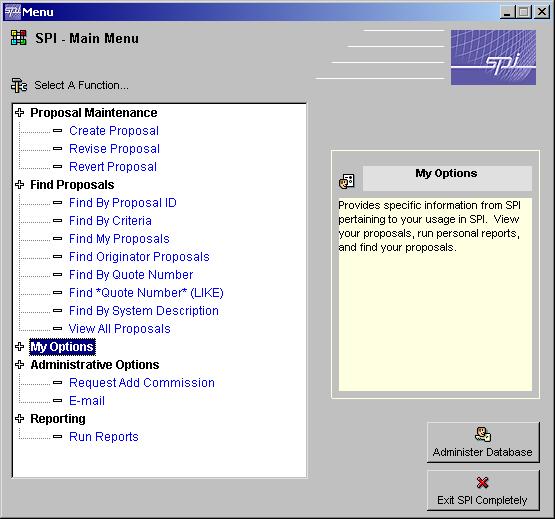Click the Select A Function tool icon
This screenshot has width=555, height=519.
click(19, 85)
